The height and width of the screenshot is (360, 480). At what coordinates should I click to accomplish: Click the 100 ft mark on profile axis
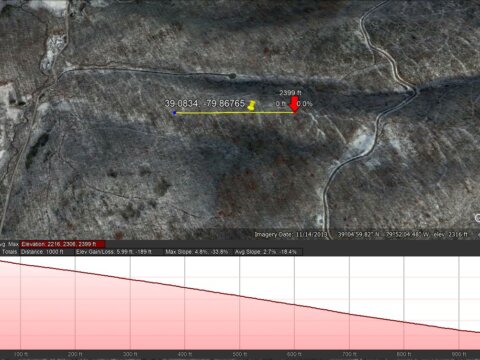pos(21,354)
